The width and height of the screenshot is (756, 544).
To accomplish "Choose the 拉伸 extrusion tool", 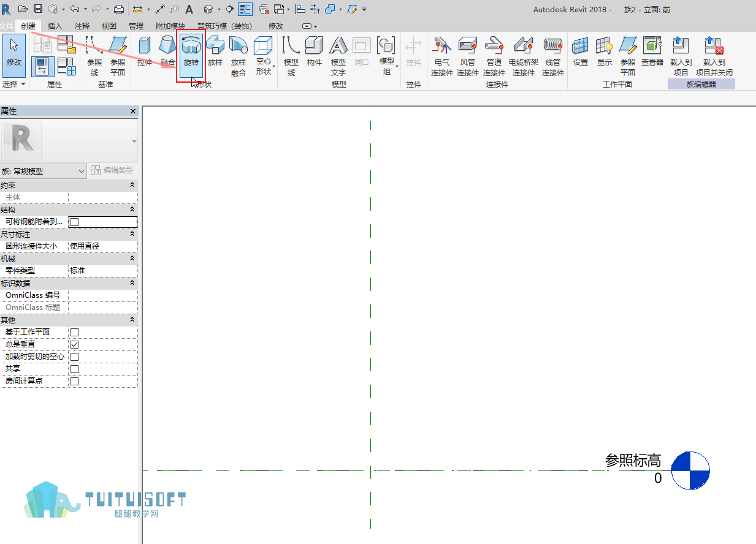I will pyautogui.click(x=145, y=52).
